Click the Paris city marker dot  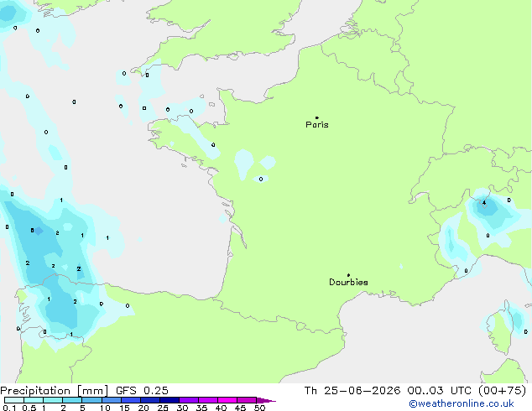[317, 117]
